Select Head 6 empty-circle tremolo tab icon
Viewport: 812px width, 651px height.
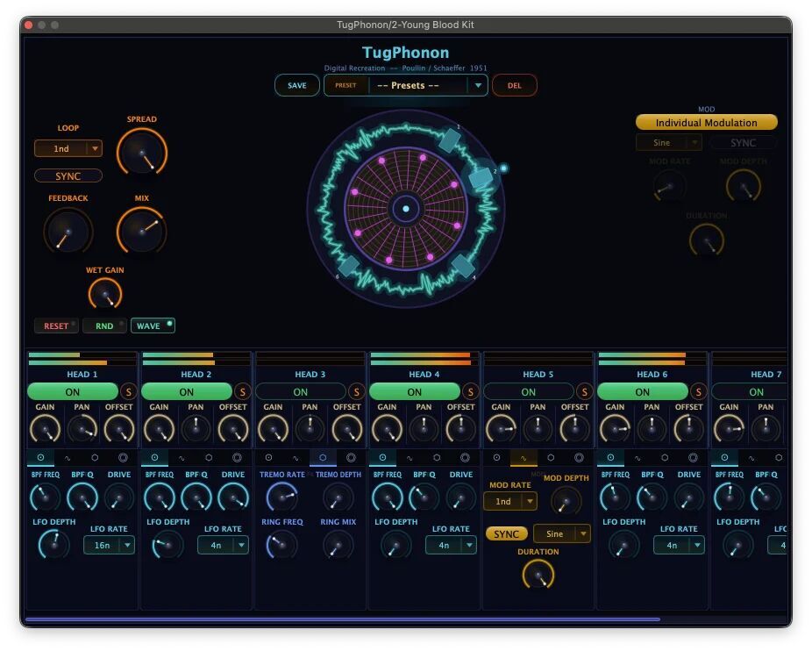(x=665, y=458)
